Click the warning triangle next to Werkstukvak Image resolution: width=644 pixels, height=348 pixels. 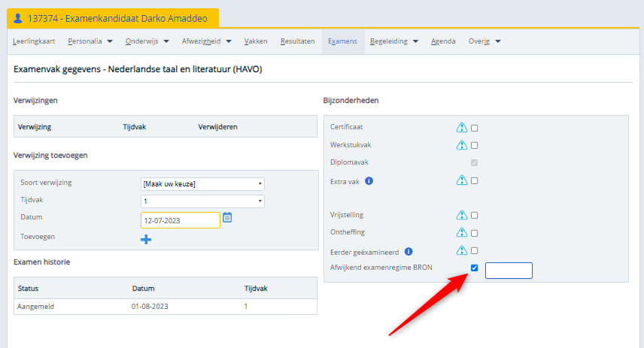pyautogui.click(x=462, y=145)
